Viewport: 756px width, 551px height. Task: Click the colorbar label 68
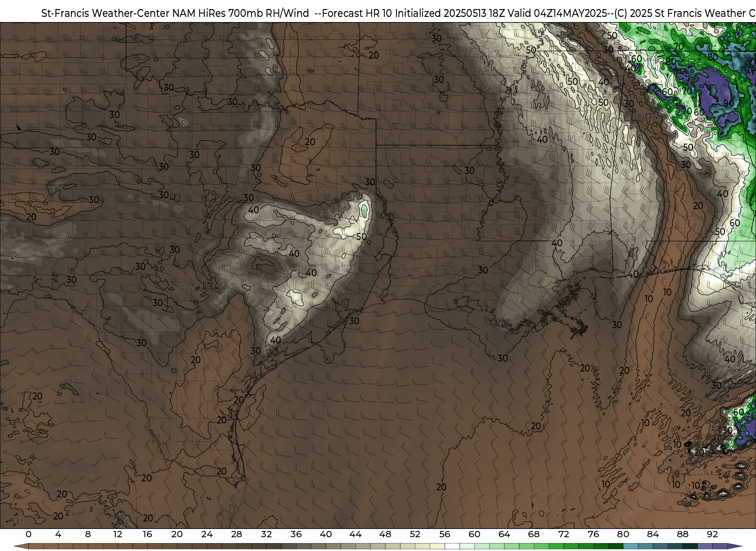click(x=534, y=534)
